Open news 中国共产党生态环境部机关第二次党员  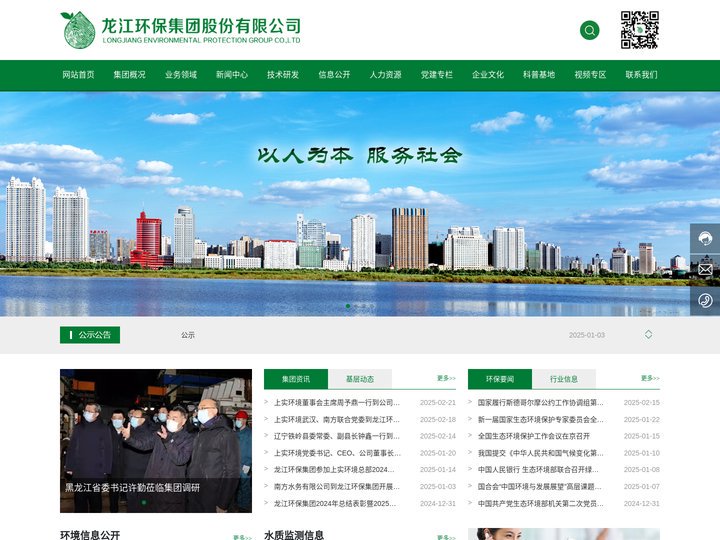[540, 504]
